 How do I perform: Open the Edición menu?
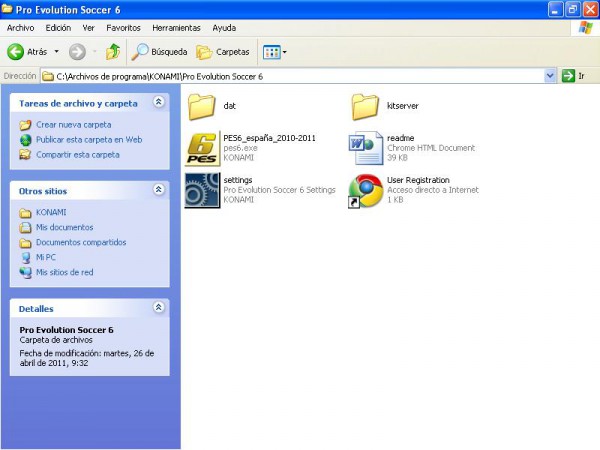tap(58, 28)
